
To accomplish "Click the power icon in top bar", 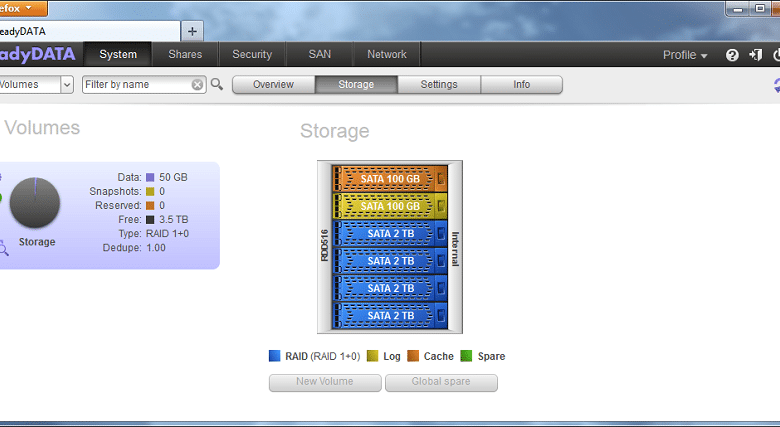I will click(777, 55).
